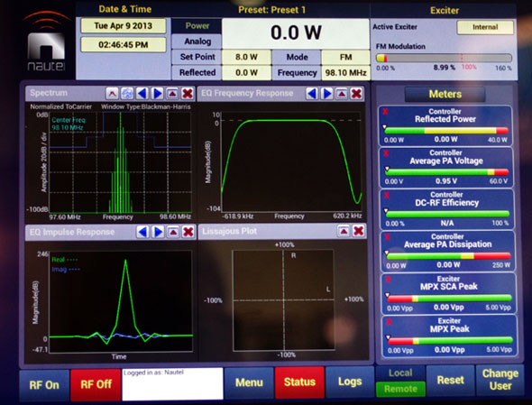The height and width of the screenshot is (405, 532).
Task: Close the EQ Frequency Response panel
Action: [x=356, y=93]
